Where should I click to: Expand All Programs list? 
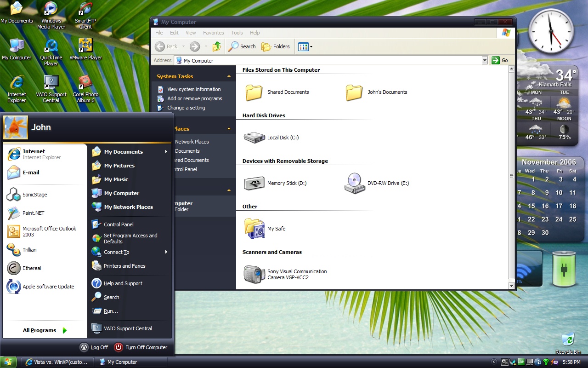(45, 330)
